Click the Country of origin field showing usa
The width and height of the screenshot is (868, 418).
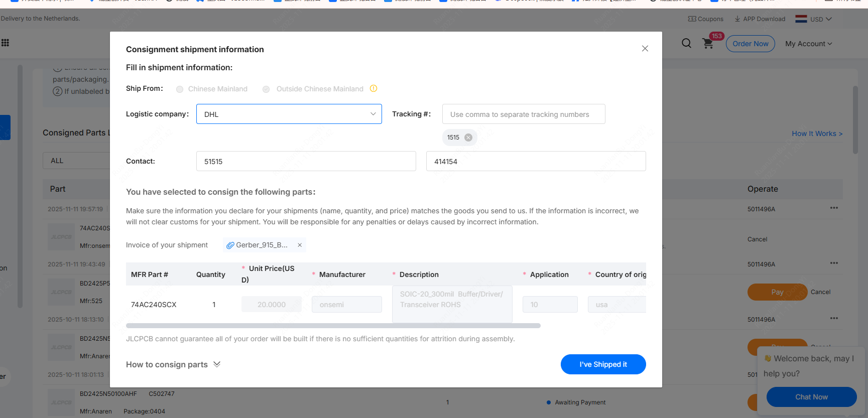point(617,304)
